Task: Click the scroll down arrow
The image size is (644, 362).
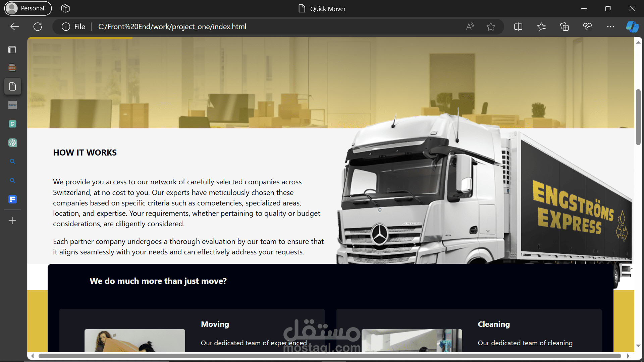Action: click(x=638, y=346)
